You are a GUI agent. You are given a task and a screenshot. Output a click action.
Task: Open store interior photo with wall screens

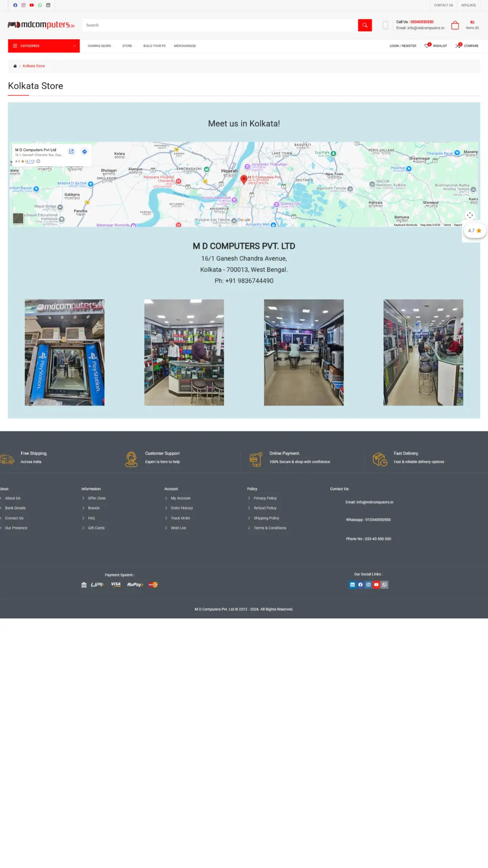(x=304, y=353)
